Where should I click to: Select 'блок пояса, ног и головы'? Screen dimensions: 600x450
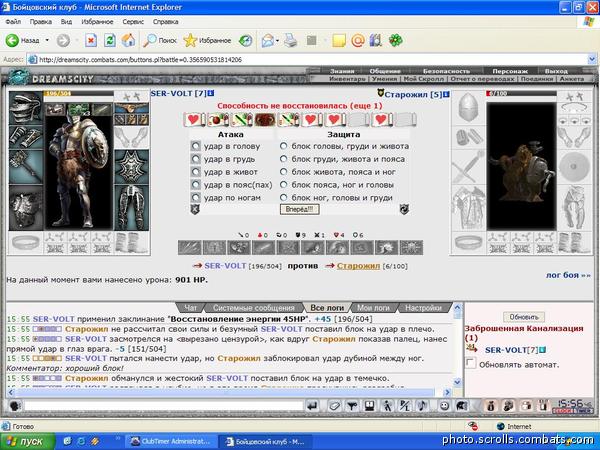coord(284,185)
